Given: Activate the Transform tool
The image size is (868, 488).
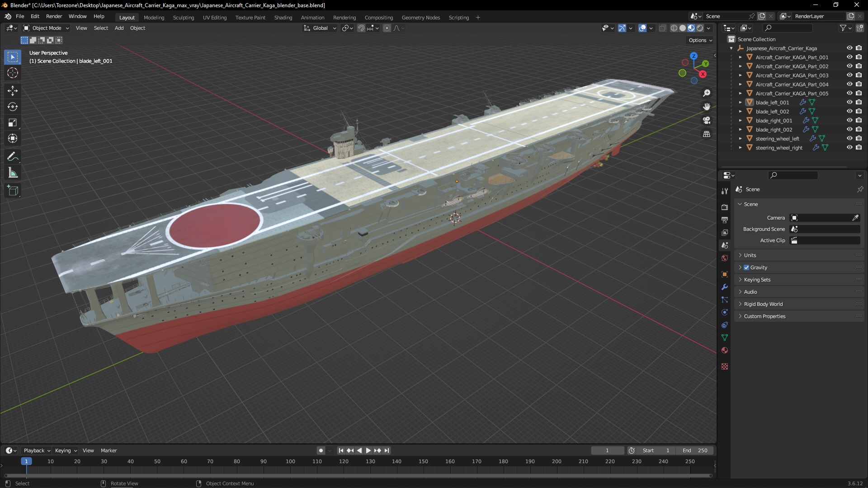Looking at the screenshot, I should pyautogui.click(x=13, y=138).
